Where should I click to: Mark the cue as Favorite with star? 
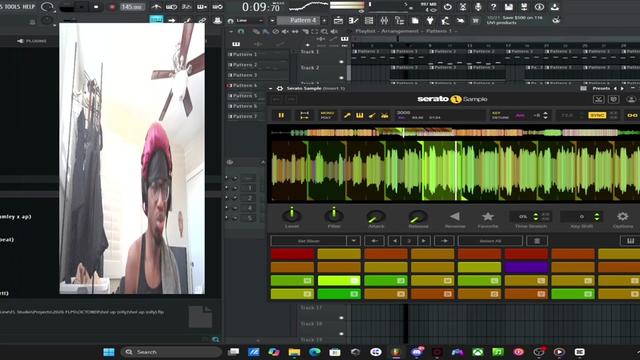[x=488, y=216]
